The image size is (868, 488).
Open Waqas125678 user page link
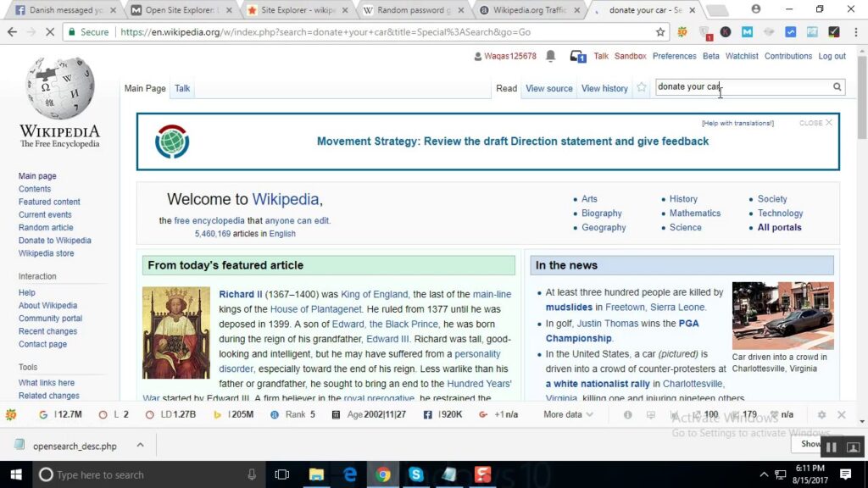509,56
